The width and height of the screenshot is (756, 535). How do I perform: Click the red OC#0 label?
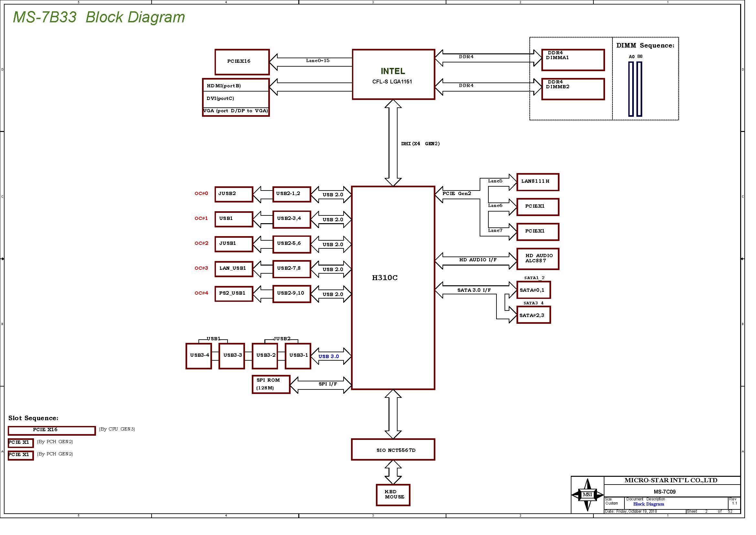click(x=201, y=193)
